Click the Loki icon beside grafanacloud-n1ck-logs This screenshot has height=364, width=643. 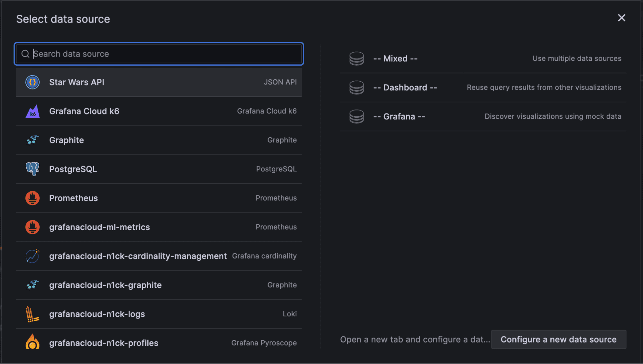tap(32, 314)
